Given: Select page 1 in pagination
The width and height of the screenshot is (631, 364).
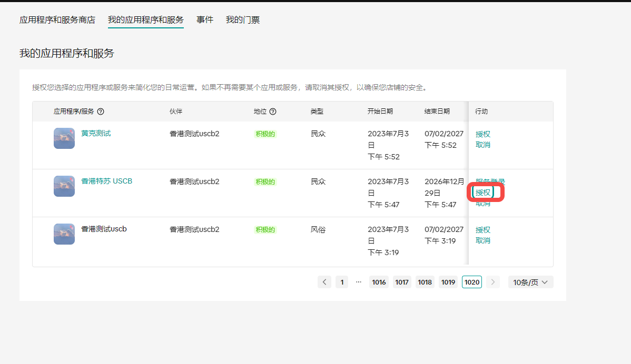Looking at the screenshot, I should click(x=342, y=282).
